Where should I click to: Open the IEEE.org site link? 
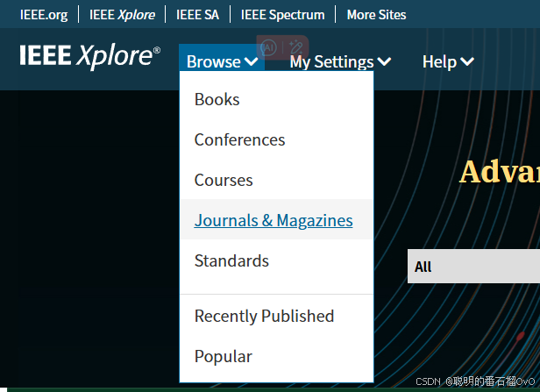coord(44,15)
